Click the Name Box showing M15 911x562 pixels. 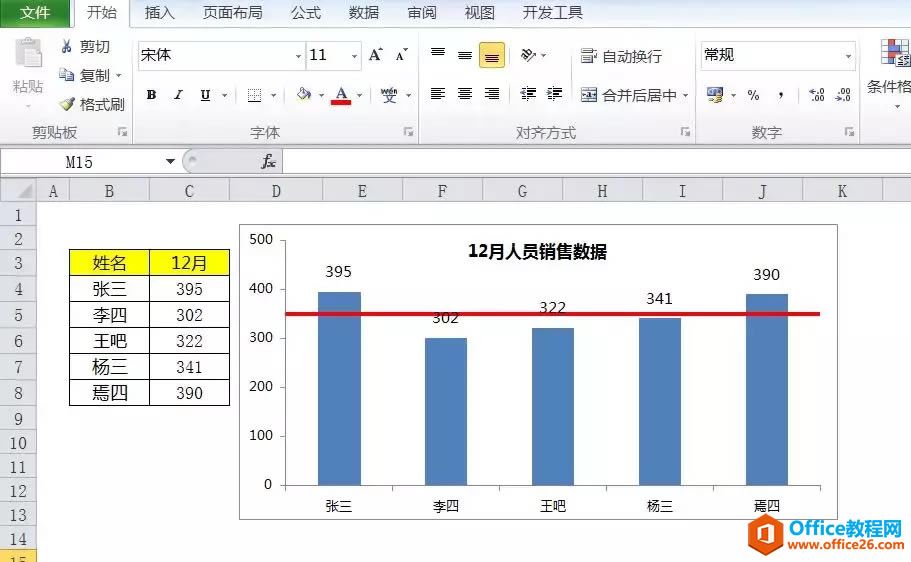tap(80, 162)
